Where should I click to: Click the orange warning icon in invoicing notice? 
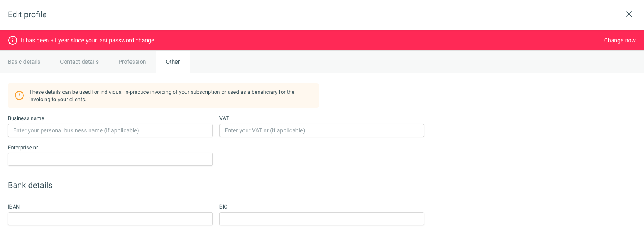[x=19, y=95]
